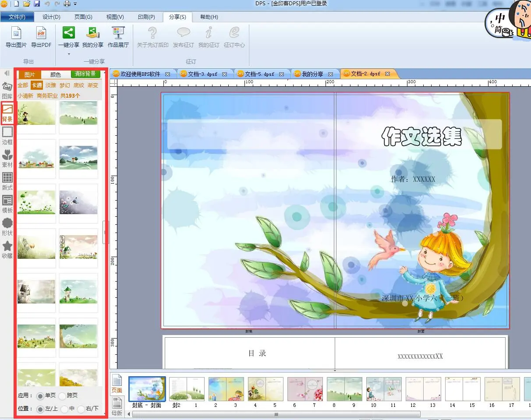
Task: Select the 跨页 apply radio button
Action: click(62, 396)
